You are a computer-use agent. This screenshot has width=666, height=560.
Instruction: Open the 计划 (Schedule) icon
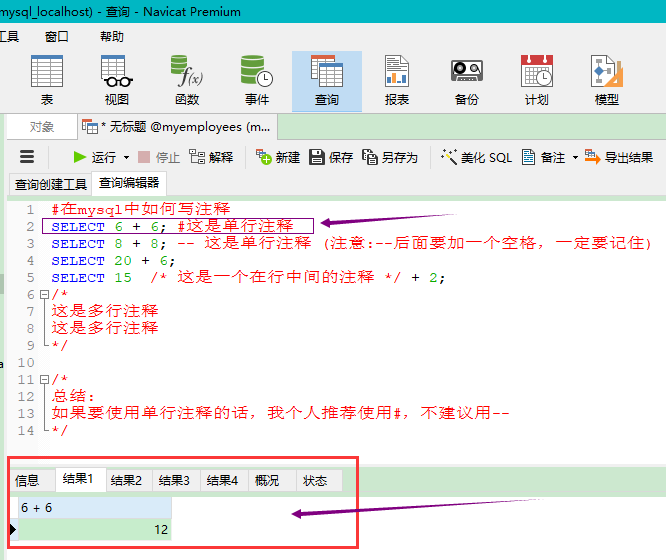coord(537,81)
